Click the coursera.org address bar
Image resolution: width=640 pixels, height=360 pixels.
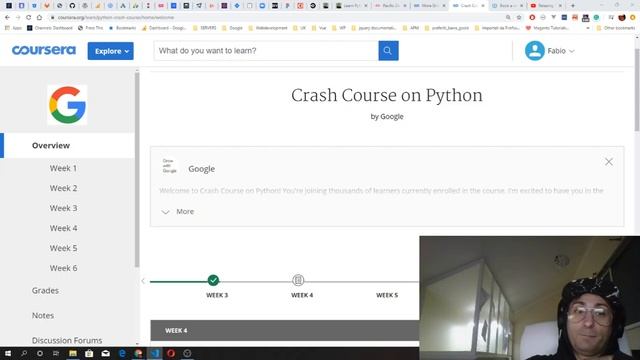[x=278, y=18]
